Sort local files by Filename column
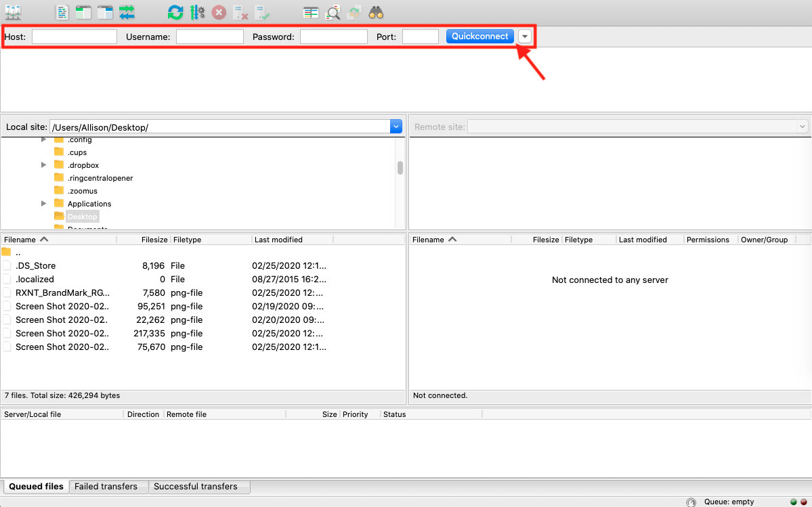The width and height of the screenshot is (812, 507). click(59, 240)
